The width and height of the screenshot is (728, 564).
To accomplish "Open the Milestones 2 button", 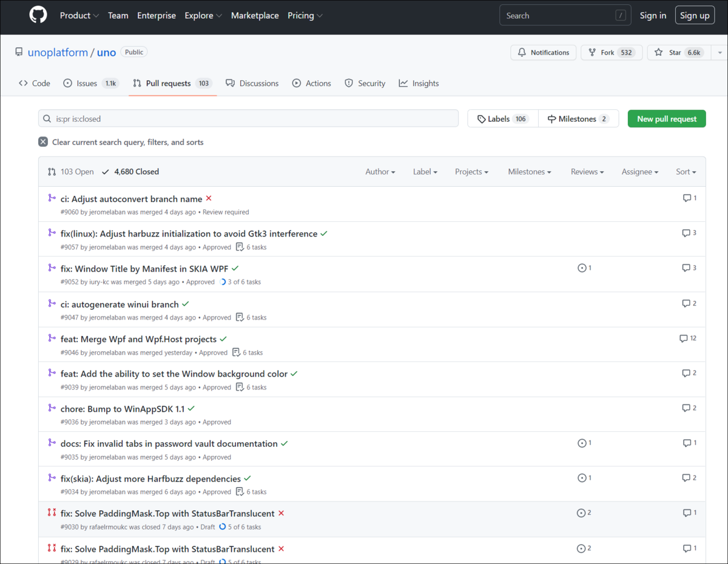I will (x=578, y=119).
